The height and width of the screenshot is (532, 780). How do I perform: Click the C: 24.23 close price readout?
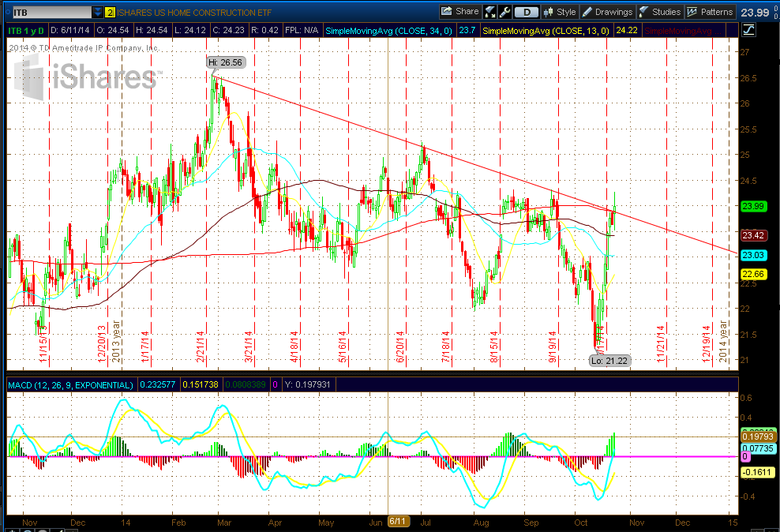[x=228, y=30]
